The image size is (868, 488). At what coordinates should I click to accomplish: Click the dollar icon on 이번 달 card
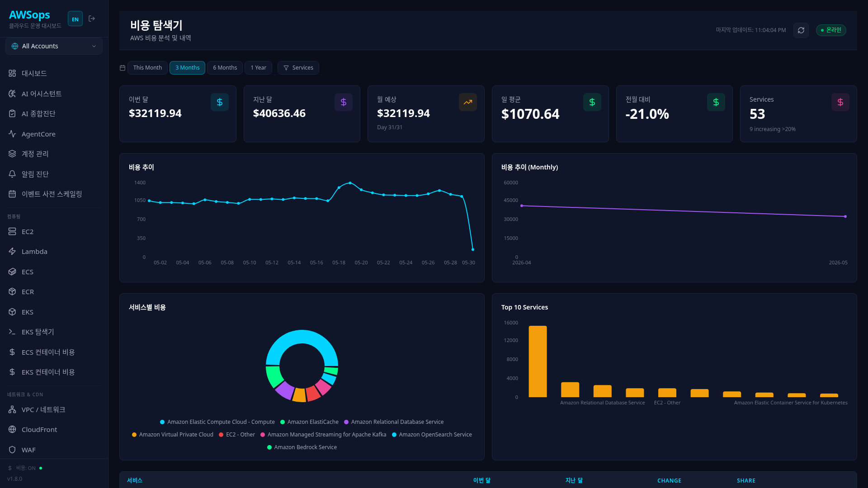pyautogui.click(x=220, y=102)
